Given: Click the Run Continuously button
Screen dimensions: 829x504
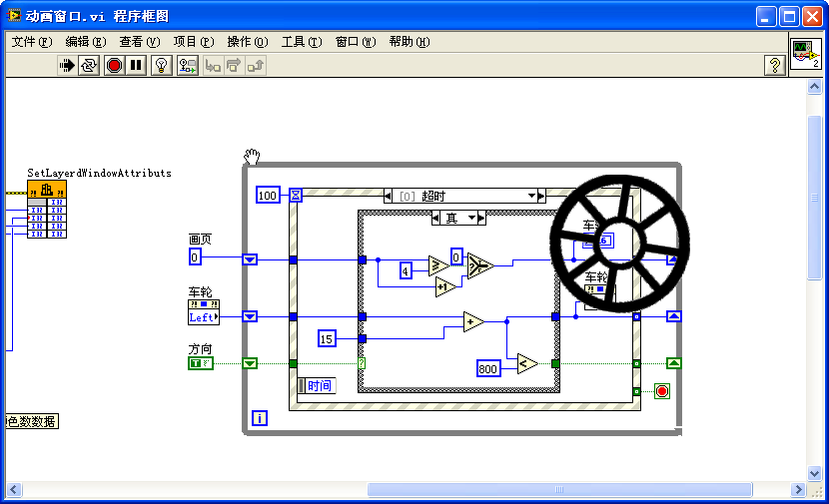Looking at the screenshot, I should tap(90, 66).
